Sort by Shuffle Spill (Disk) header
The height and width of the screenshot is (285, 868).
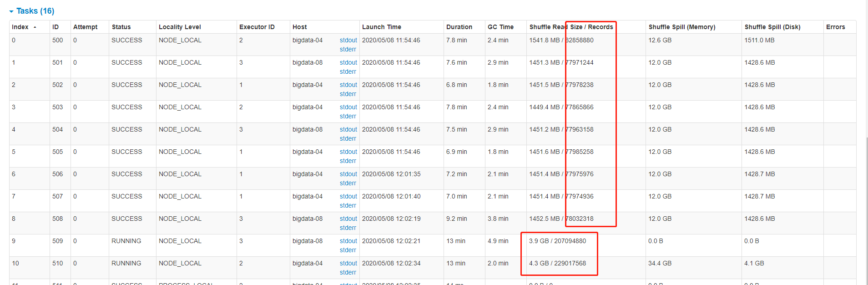772,27
